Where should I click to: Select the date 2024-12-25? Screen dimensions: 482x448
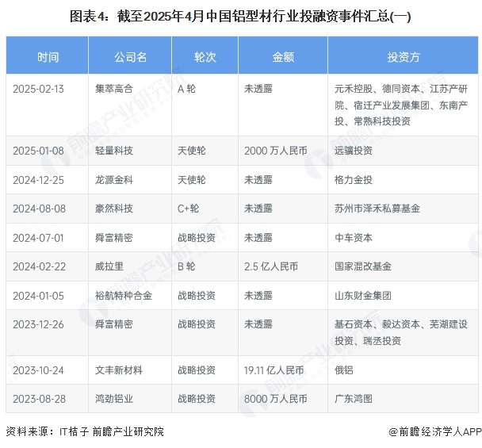[x=38, y=180]
